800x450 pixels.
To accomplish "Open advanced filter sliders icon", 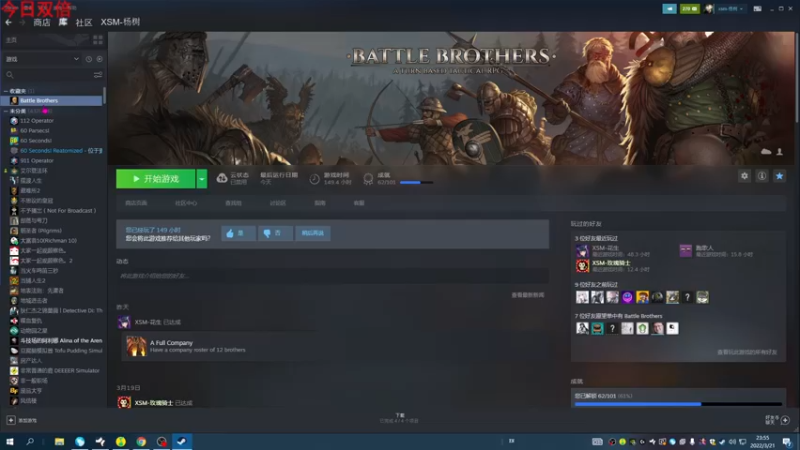I will 98,75.
